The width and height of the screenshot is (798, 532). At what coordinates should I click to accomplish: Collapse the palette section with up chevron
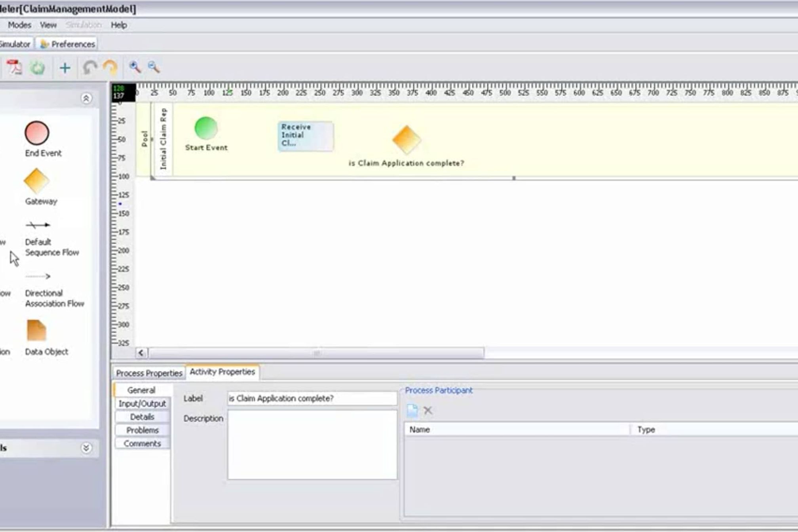tap(86, 98)
